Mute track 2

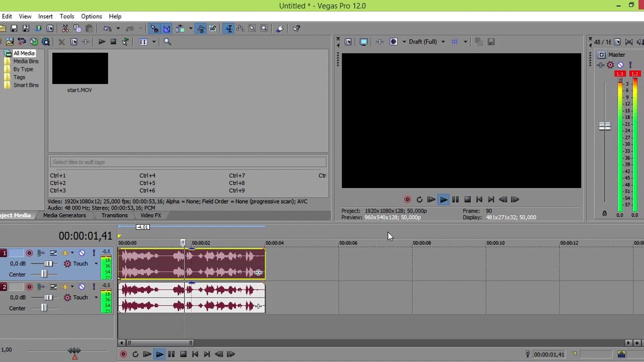(x=82, y=287)
